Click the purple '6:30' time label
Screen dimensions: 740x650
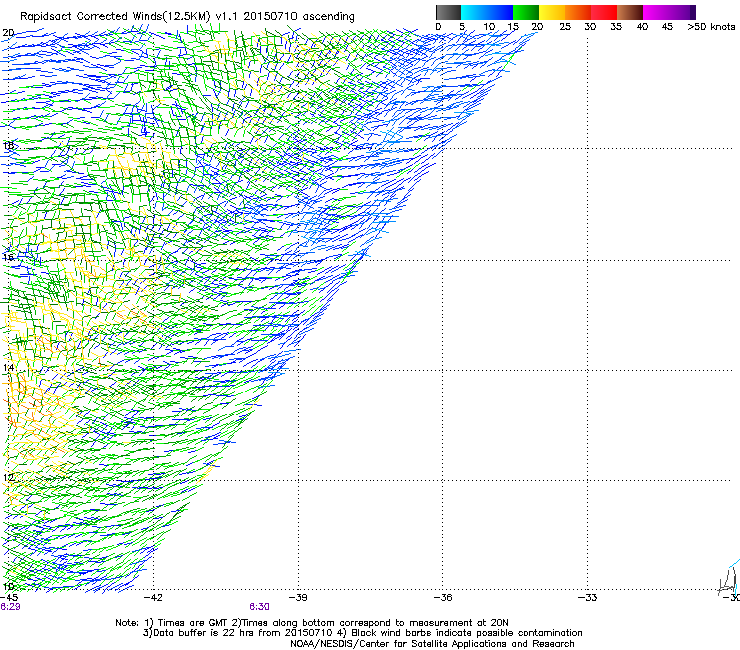click(259, 607)
